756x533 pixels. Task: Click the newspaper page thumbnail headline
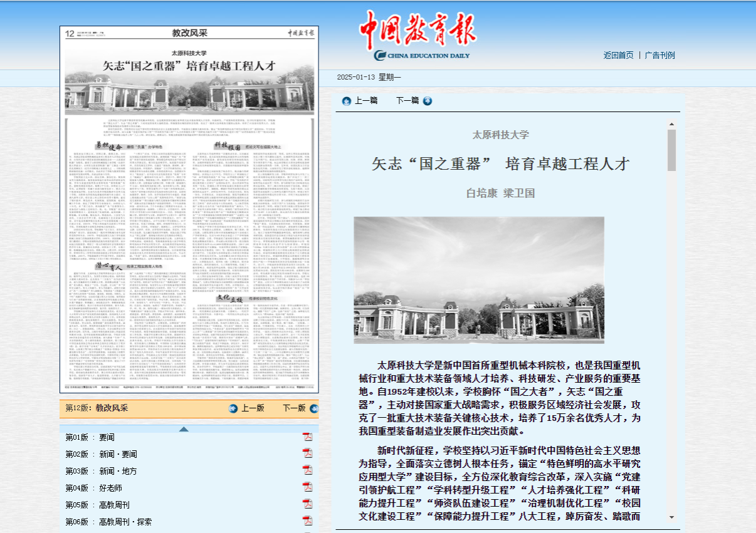click(x=189, y=65)
